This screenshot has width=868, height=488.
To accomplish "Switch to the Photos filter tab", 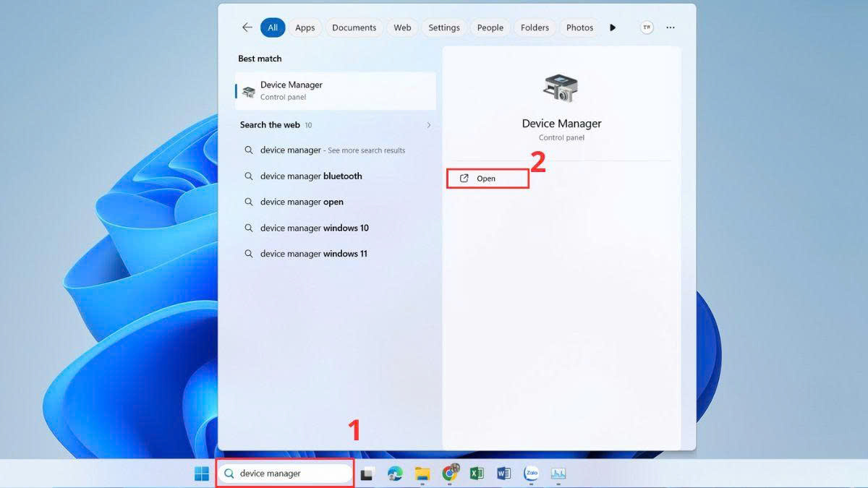I will (579, 27).
